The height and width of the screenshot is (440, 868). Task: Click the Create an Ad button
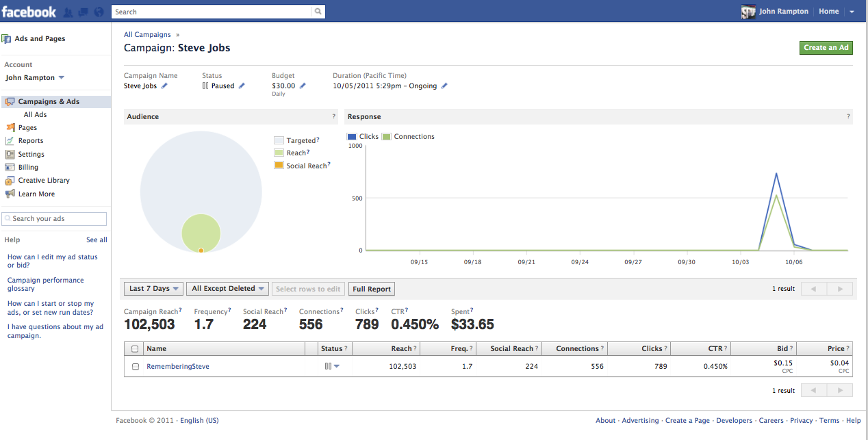pos(826,48)
